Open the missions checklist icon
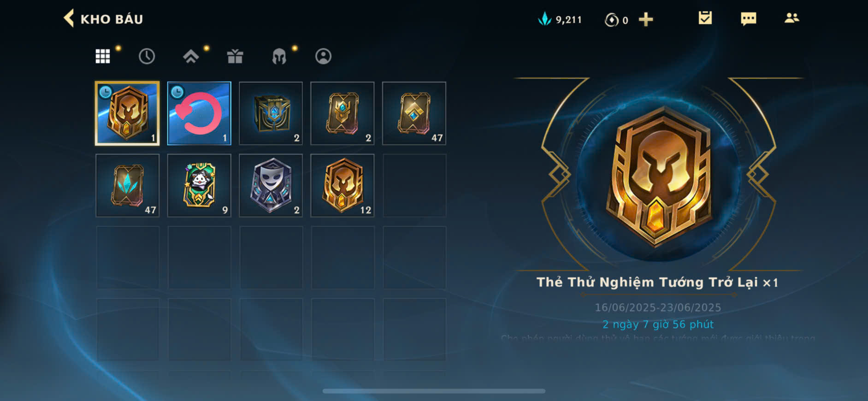 coord(705,18)
